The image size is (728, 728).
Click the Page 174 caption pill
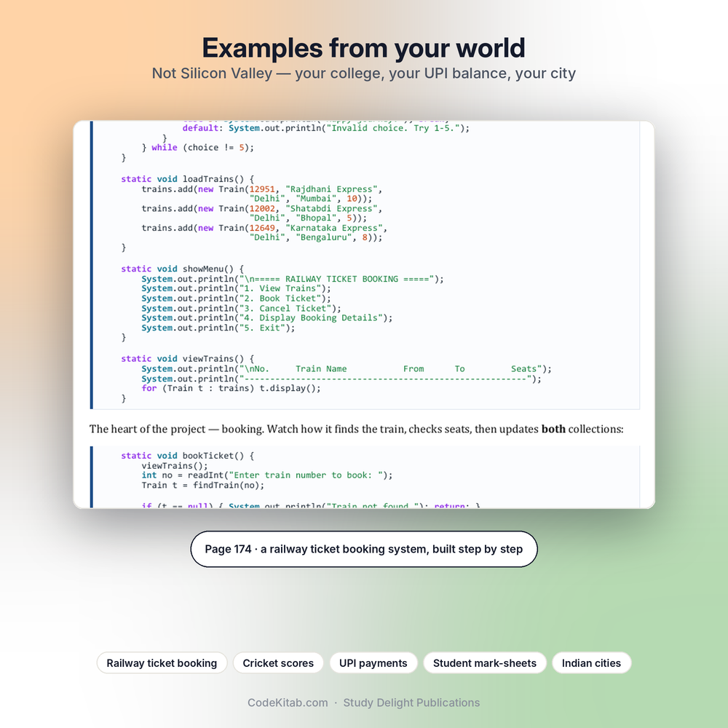(364, 549)
